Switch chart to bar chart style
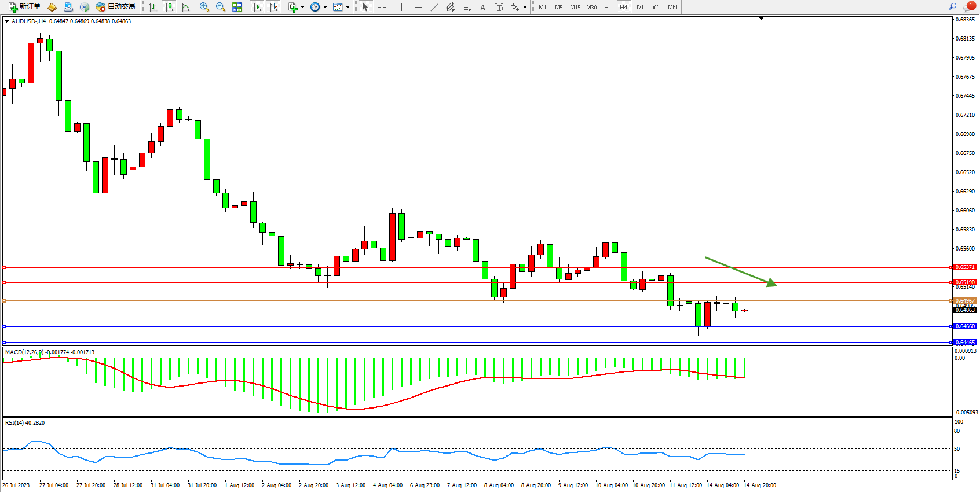Image resolution: width=980 pixels, height=493 pixels. [x=153, y=7]
